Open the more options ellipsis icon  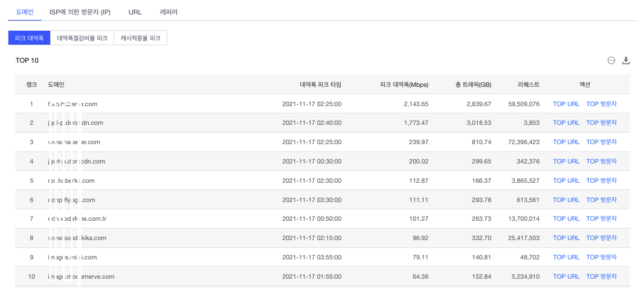[611, 60]
